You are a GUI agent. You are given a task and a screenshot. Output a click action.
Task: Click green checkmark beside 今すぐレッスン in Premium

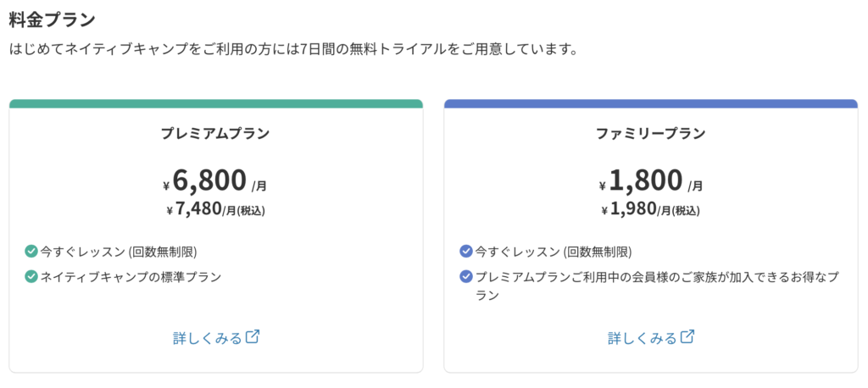tap(31, 251)
